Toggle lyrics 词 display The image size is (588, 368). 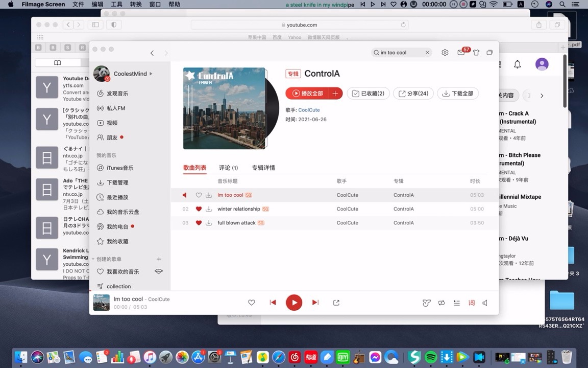coord(472,303)
